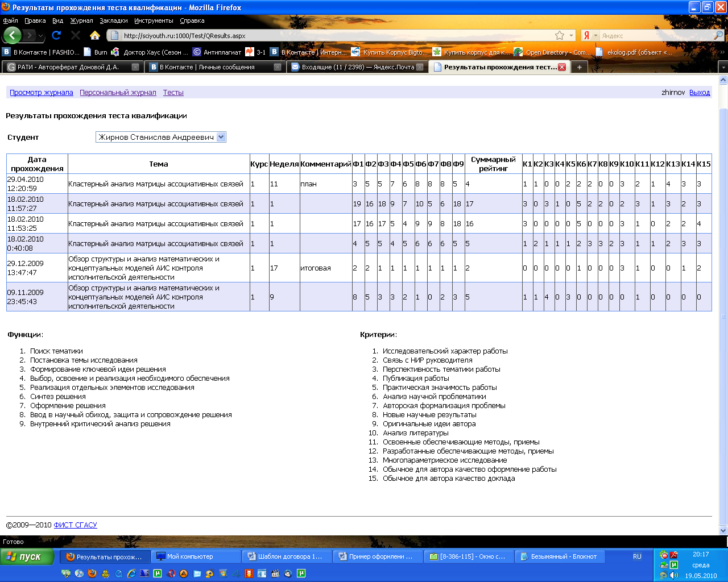List all tabs dropdown arrow
The width and height of the screenshot is (728, 582).
tap(723, 67)
